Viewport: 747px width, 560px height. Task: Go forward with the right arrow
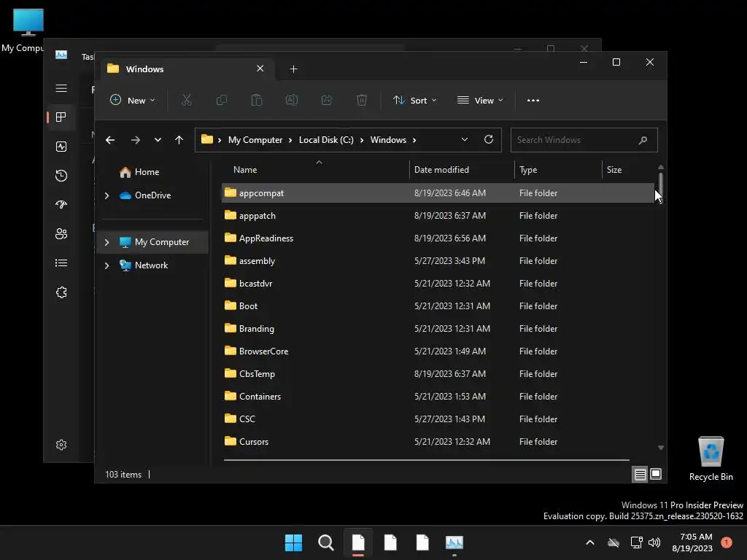[x=135, y=140]
